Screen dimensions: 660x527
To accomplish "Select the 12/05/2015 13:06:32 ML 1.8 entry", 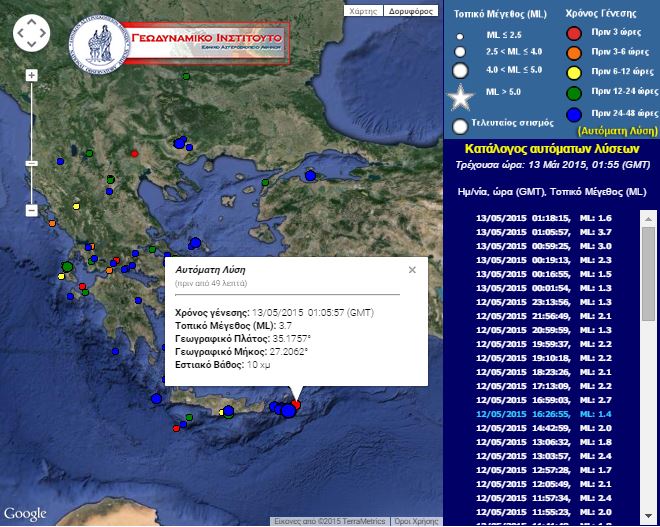I will click(x=543, y=442).
